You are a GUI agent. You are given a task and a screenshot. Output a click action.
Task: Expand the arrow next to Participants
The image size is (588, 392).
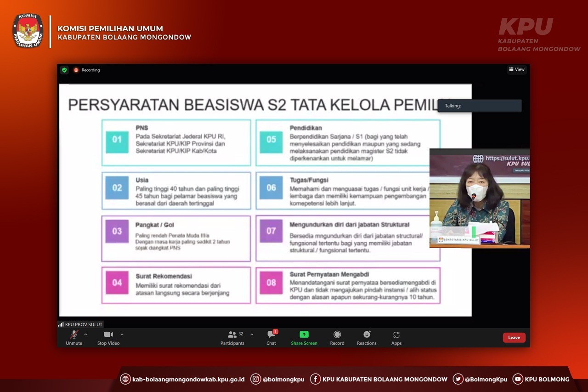point(252,335)
